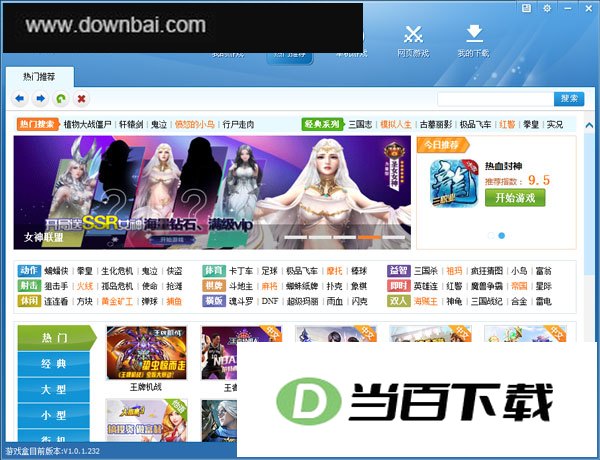Image resolution: width=600 pixels, height=460 pixels.
Task: Click the 双人 category badge
Action: (x=399, y=301)
